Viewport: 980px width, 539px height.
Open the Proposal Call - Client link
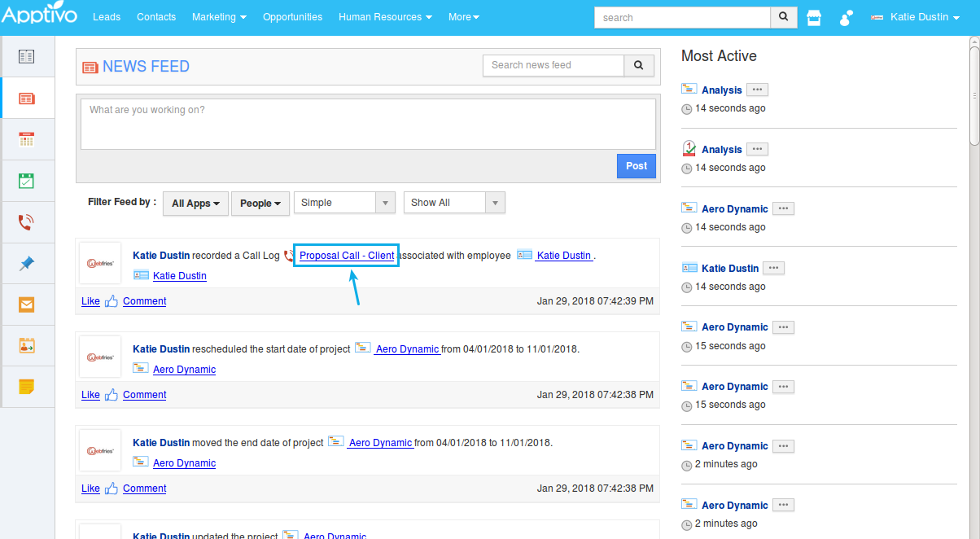click(347, 256)
